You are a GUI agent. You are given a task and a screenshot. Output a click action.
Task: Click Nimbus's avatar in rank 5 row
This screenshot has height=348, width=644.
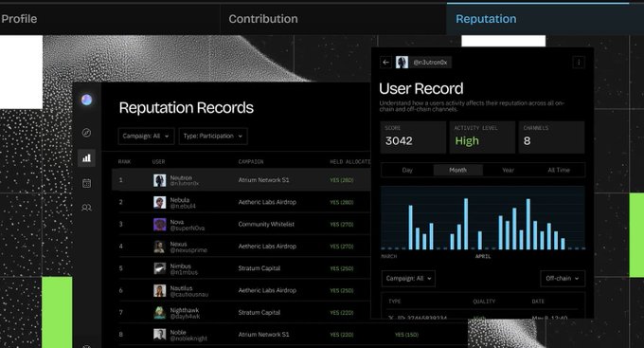pos(159,268)
